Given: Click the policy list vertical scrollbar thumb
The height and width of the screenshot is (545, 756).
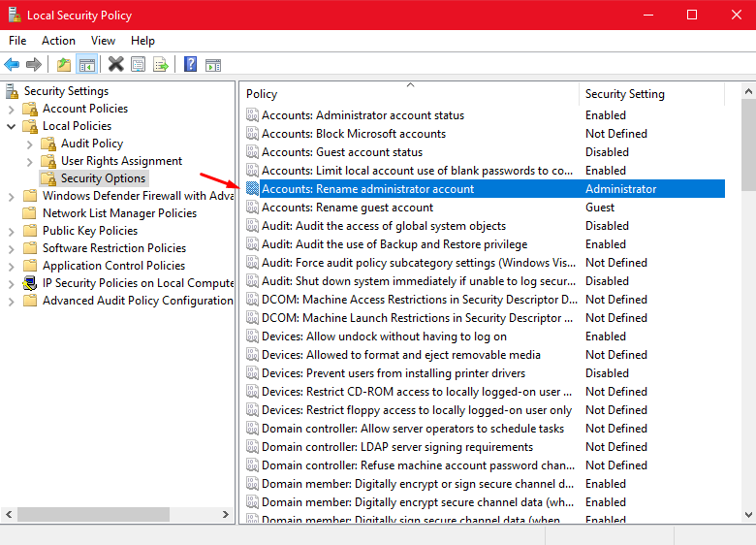Looking at the screenshot, I should pyautogui.click(x=748, y=145).
